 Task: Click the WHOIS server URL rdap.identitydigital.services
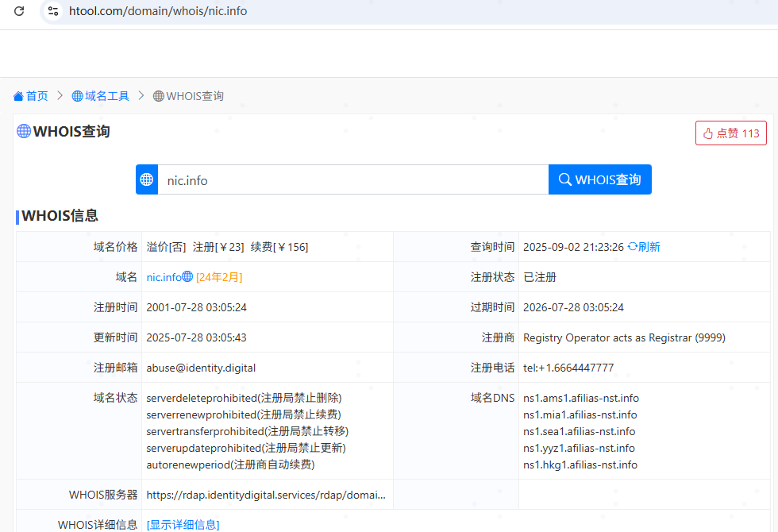(x=266, y=495)
